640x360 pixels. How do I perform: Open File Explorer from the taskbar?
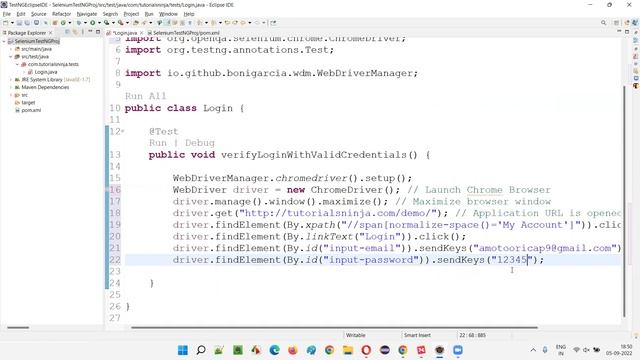[x=348, y=350]
